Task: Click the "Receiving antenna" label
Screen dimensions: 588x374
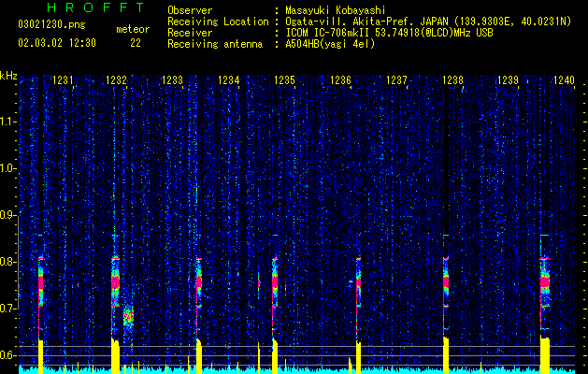Action: tap(215, 44)
